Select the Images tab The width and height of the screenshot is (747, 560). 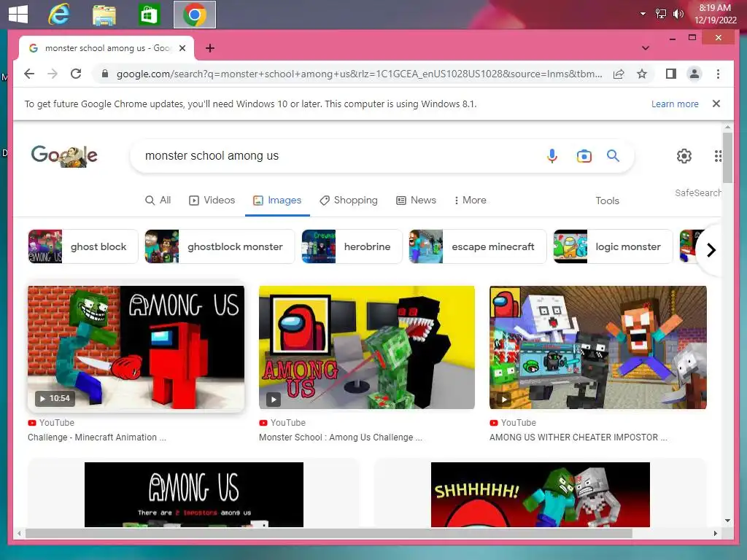pos(277,201)
